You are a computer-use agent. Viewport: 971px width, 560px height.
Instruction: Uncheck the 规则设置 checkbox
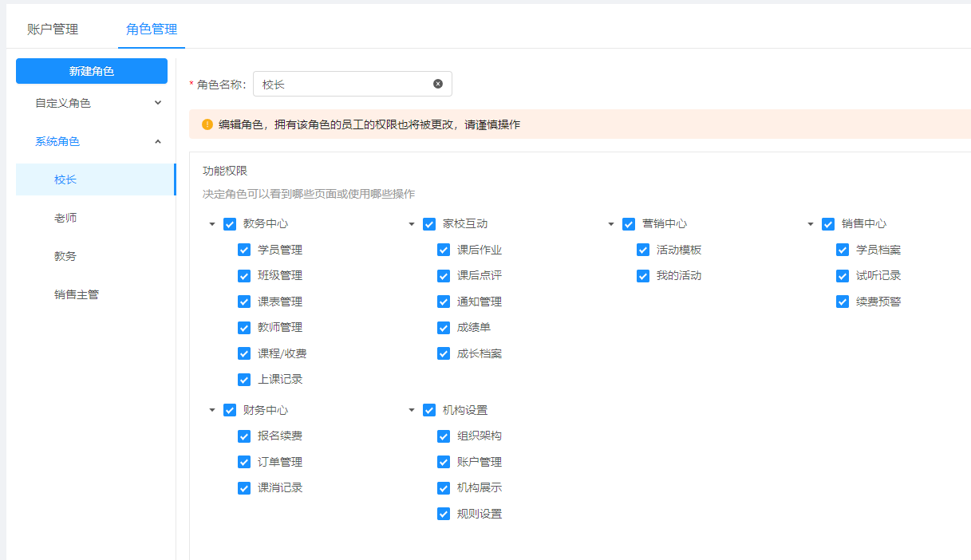tap(444, 514)
